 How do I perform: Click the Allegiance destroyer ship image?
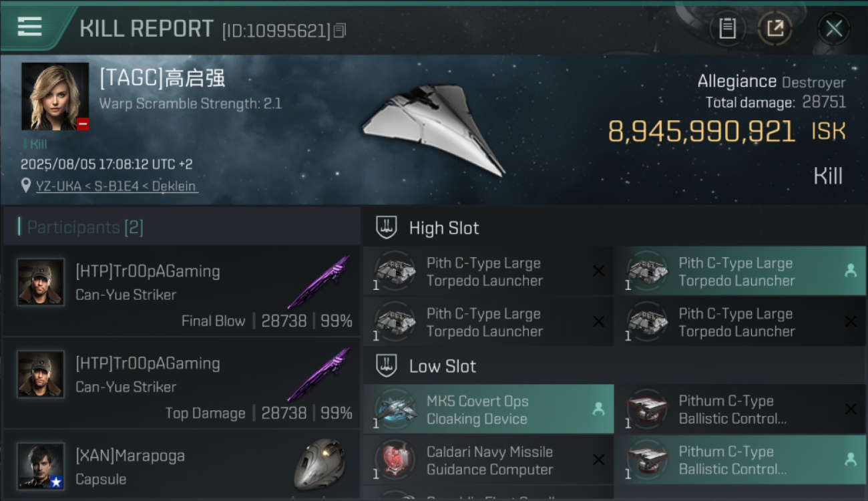point(434,130)
